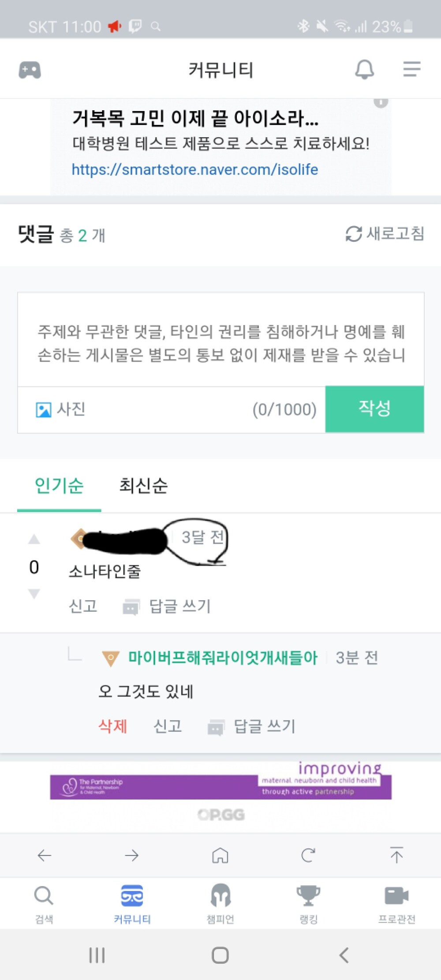Tap 검색 search in bottom navigation
This screenshot has width=441, height=980.
pos(44,904)
